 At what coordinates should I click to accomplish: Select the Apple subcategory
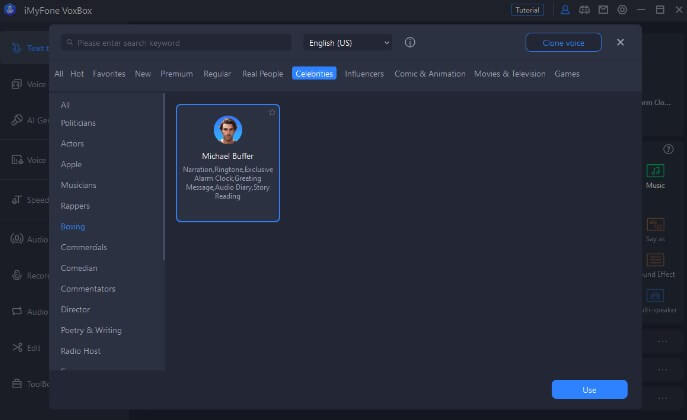[x=71, y=164]
